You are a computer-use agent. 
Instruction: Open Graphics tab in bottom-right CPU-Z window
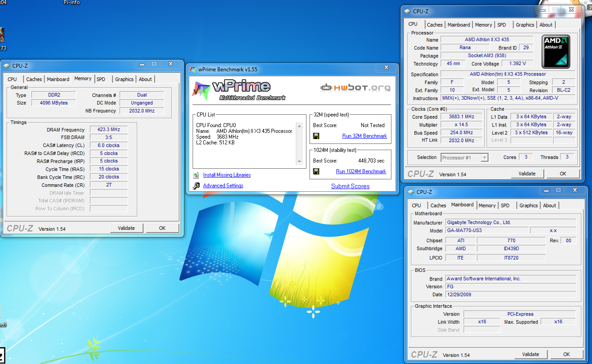529,205
